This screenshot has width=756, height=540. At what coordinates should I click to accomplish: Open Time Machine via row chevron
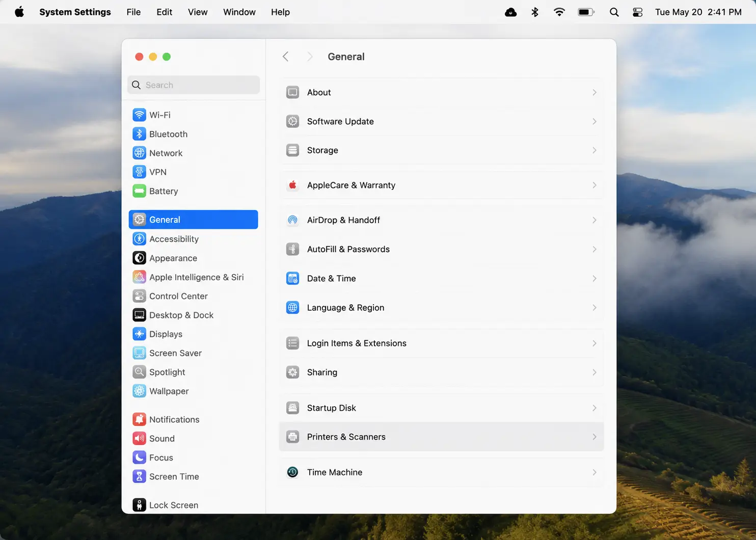594,472
